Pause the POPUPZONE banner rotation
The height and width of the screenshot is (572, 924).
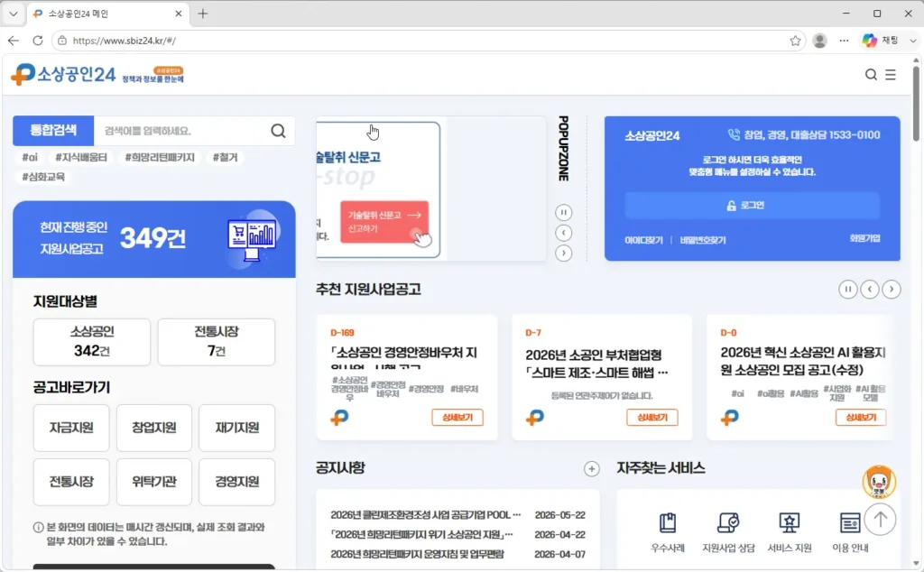[x=563, y=213]
